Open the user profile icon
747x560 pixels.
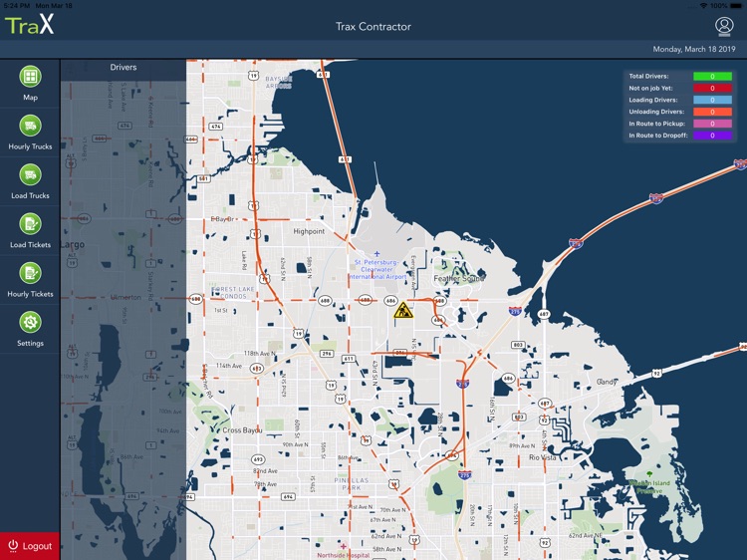click(723, 26)
